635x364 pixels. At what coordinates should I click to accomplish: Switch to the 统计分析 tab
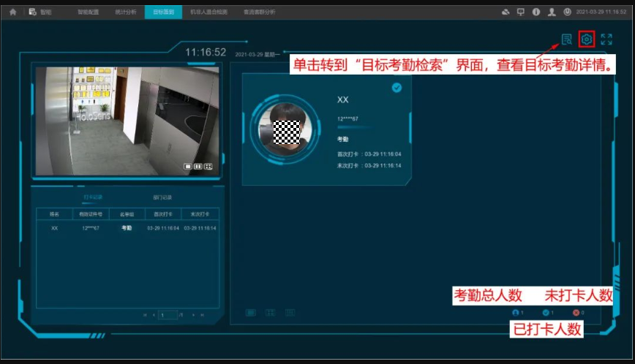point(125,12)
